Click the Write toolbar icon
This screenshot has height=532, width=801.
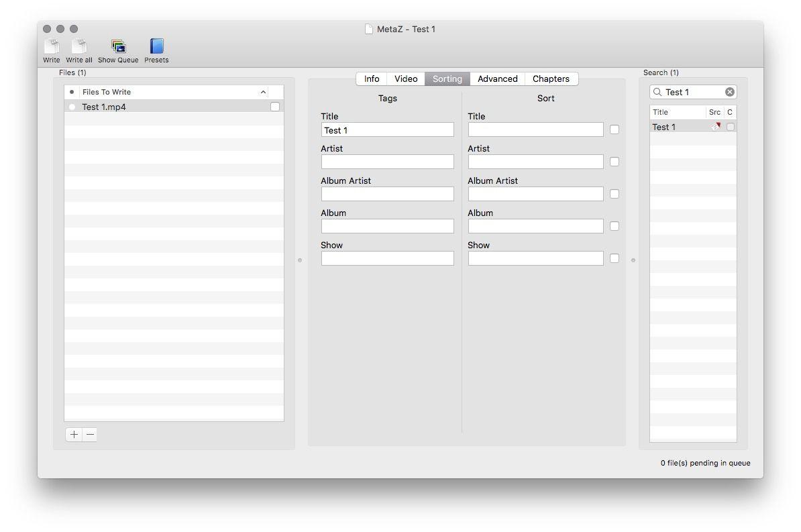52,47
